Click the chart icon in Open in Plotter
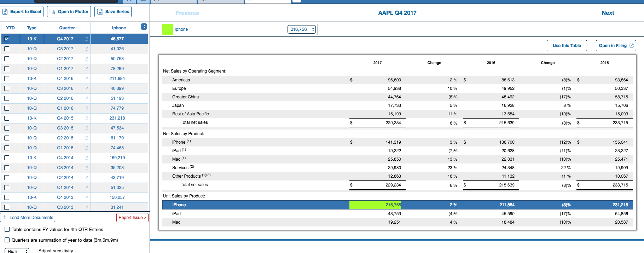Screen dimensions: 644x253 52,12
